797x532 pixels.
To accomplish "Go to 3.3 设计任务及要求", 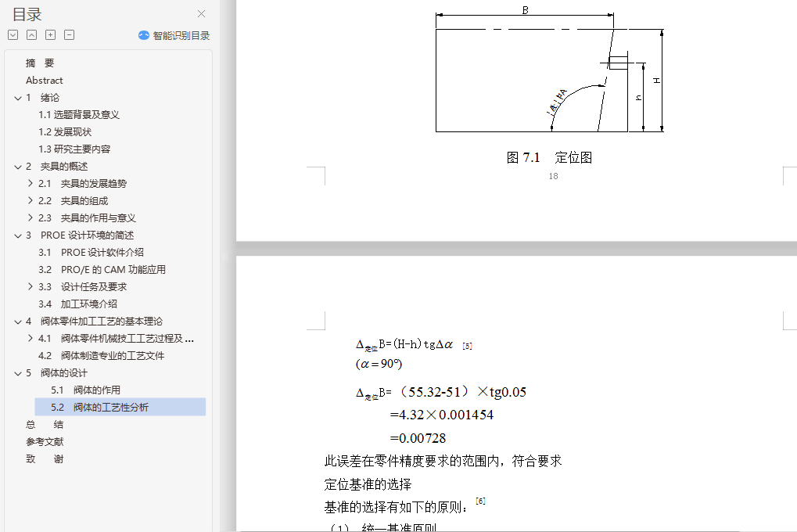I will (82, 287).
